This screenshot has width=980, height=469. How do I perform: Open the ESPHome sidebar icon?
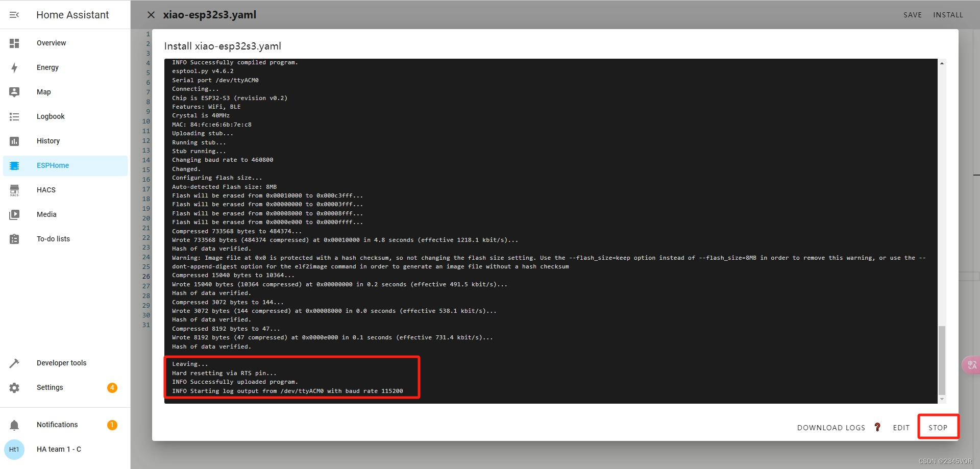[x=14, y=165]
